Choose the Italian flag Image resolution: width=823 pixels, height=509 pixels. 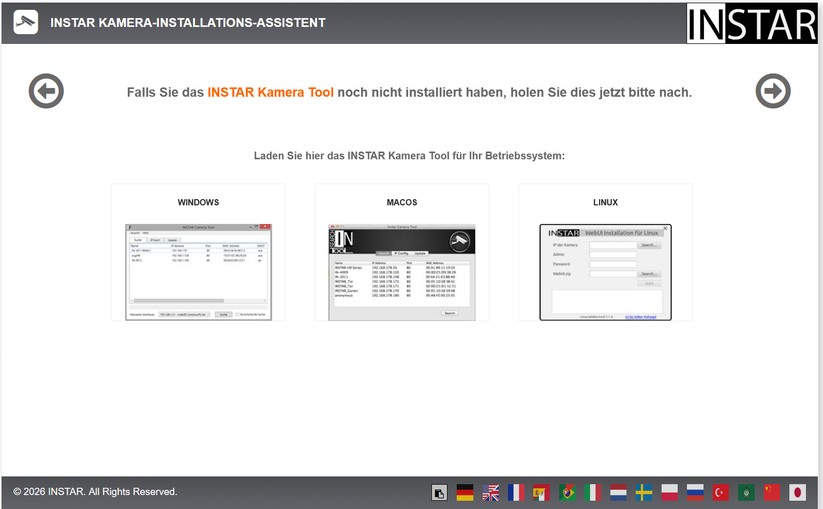pyautogui.click(x=593, y=493)
